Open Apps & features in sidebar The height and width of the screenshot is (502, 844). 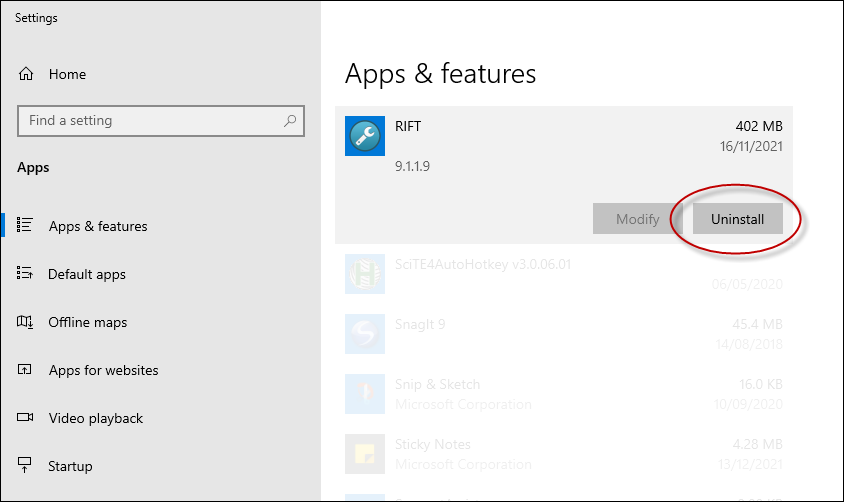98,226
